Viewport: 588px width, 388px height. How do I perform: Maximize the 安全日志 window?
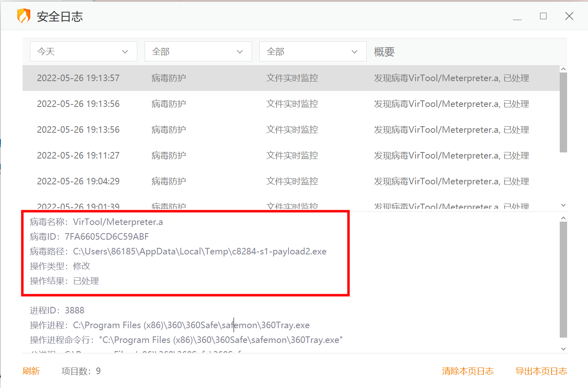click(543, 16)
